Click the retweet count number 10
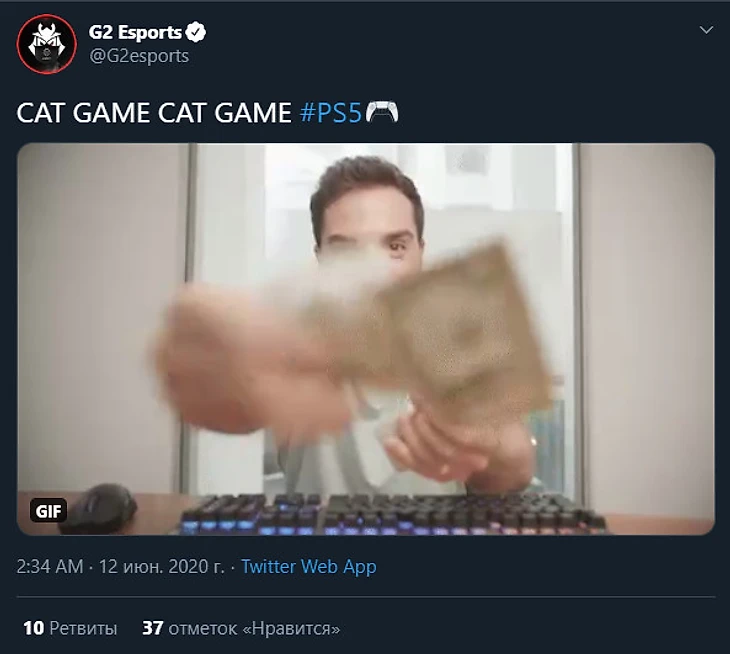Viewport: 730px width, 654px height. pos(34,628)
